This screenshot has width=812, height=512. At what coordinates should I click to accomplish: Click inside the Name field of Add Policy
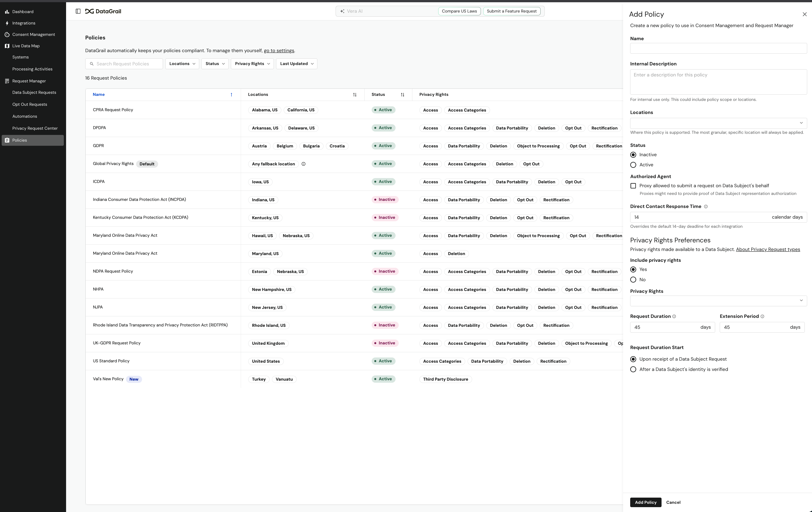point(718,48)
